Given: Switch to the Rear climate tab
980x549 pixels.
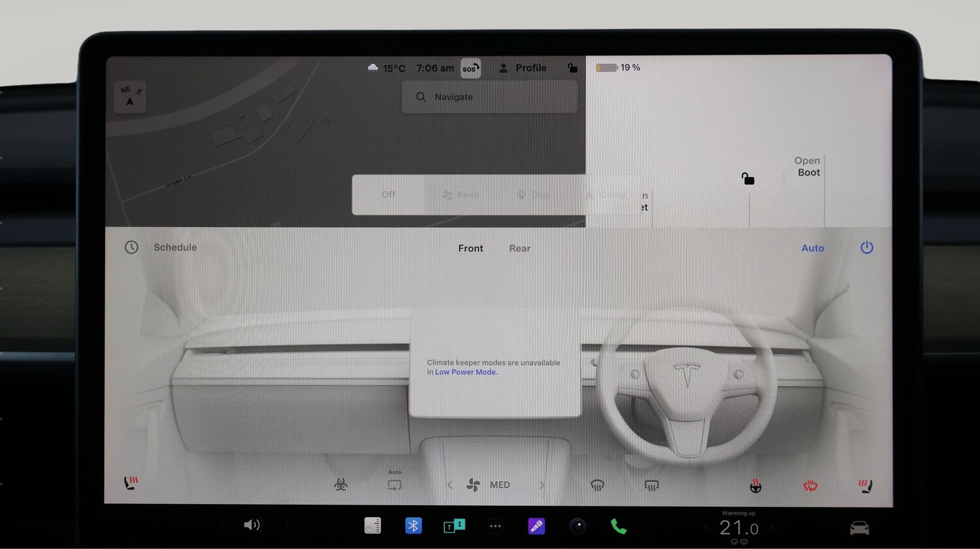Looking at the screenshot, I should pos(519,248).
